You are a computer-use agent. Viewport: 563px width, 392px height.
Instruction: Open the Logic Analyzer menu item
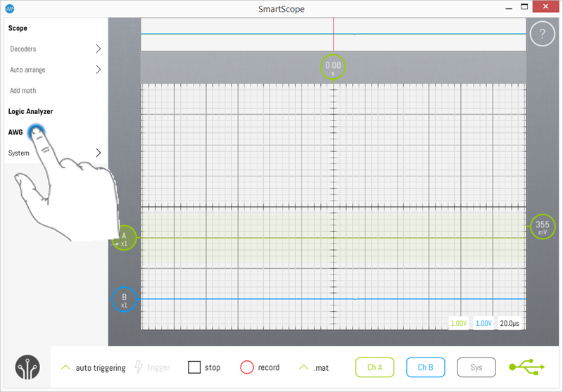pyautogui.click(x=30, y=111)
